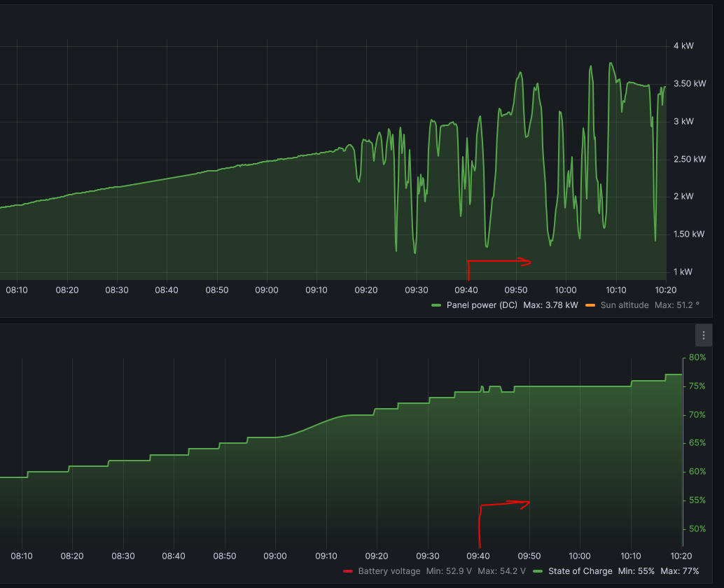Screen dimensions: 724x588
Task: Click the red arrow in the power chart
Action: point(499,262)
